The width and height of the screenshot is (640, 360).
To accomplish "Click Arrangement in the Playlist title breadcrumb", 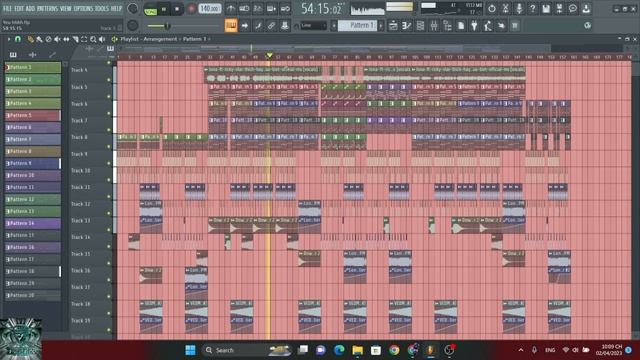I will (x=160, y=39).
